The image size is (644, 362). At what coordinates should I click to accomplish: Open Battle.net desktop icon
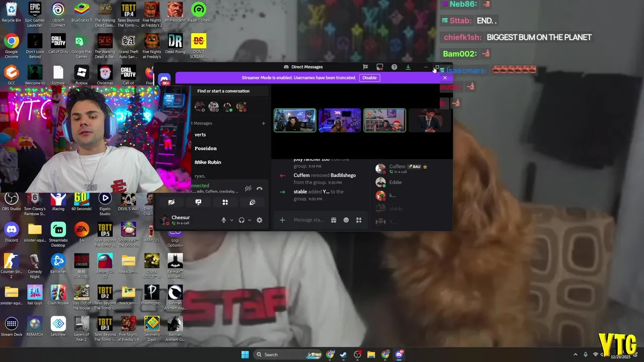click(58, 264)
